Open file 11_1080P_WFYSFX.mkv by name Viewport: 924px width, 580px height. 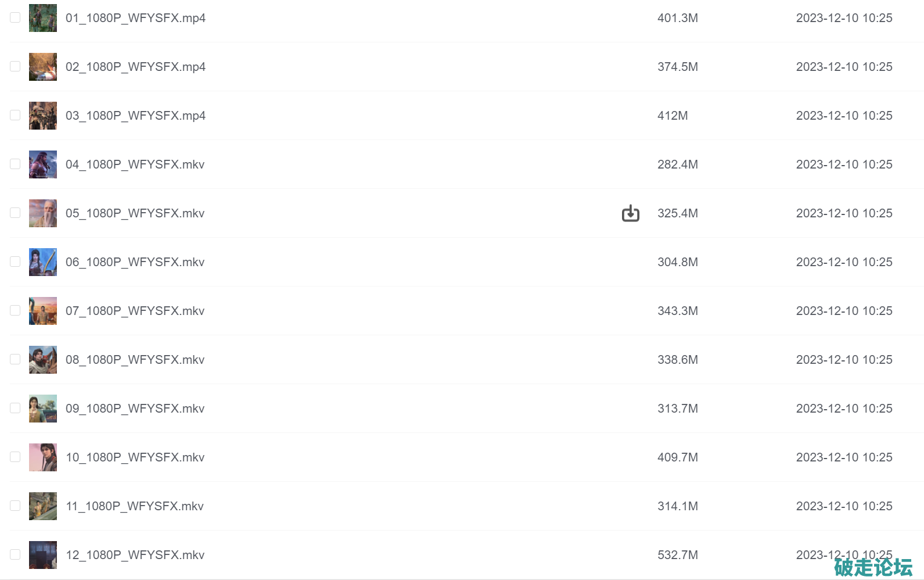click(x=135, y=506)
